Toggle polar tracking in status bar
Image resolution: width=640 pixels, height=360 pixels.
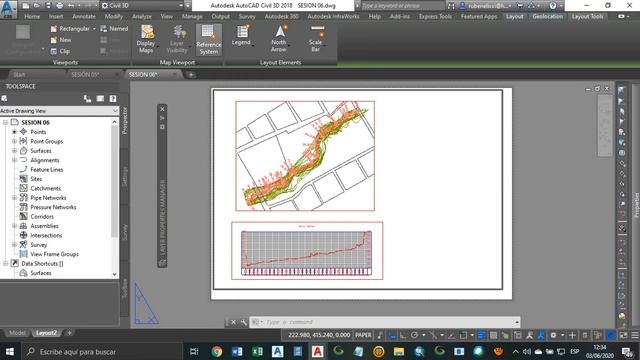pos(414,335)
